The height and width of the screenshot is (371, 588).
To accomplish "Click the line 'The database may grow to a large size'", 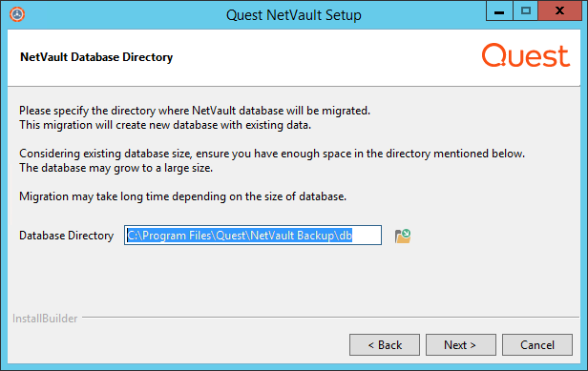I will pos(115,168).
